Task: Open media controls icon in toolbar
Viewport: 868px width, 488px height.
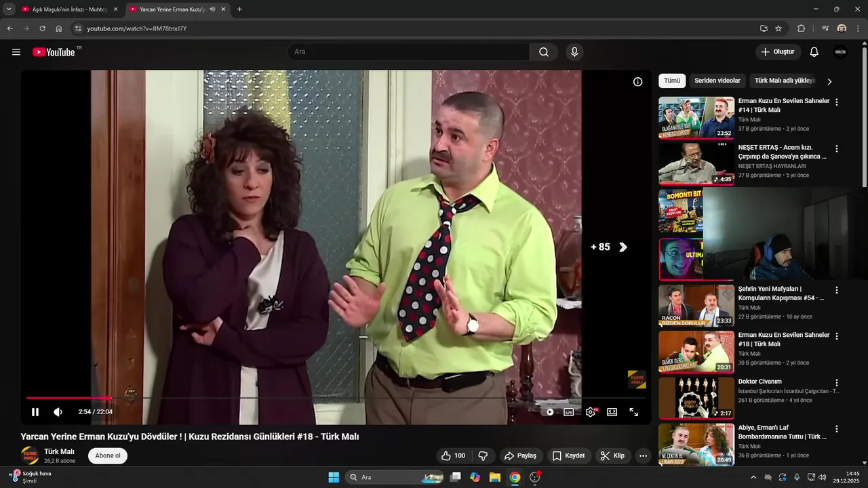Action: 825,28
